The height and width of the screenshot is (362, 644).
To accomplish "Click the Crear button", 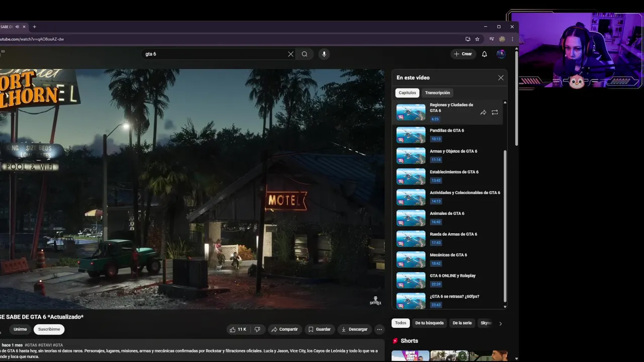I will pyautogui.click(x=463, y=54).
